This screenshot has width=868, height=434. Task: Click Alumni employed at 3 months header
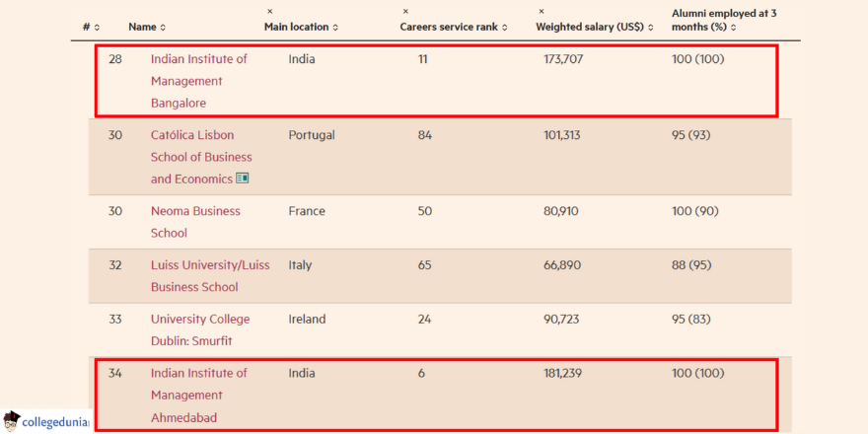(724, 20)
